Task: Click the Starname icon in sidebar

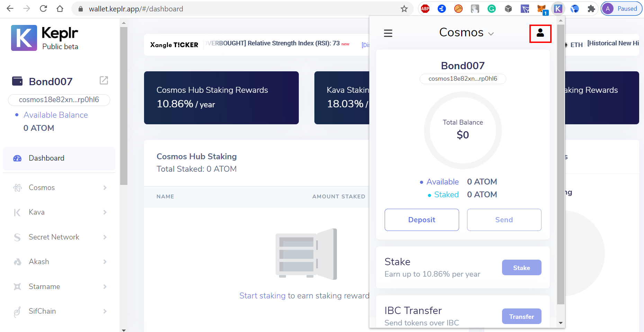Action: click(x=17, y=287)
